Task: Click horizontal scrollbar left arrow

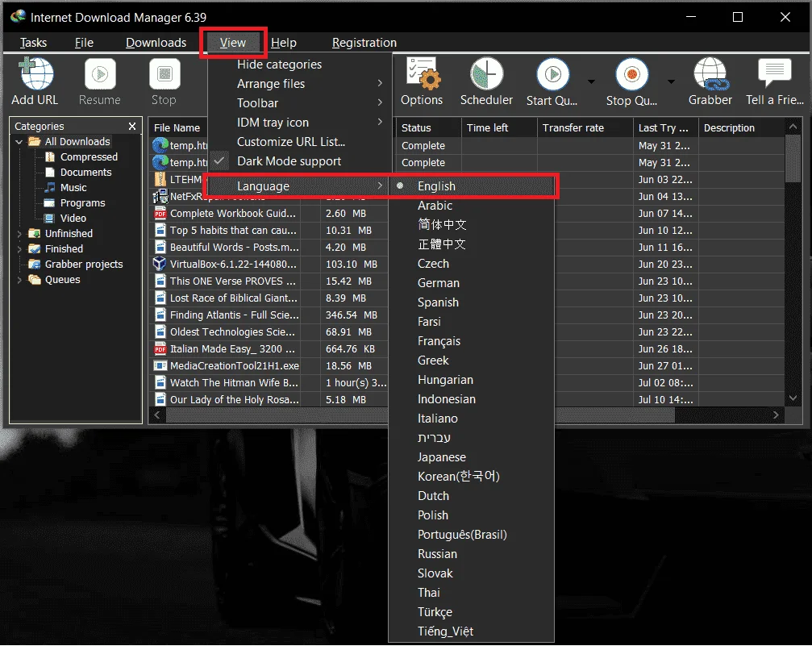Action: click(x=157, y=415)
